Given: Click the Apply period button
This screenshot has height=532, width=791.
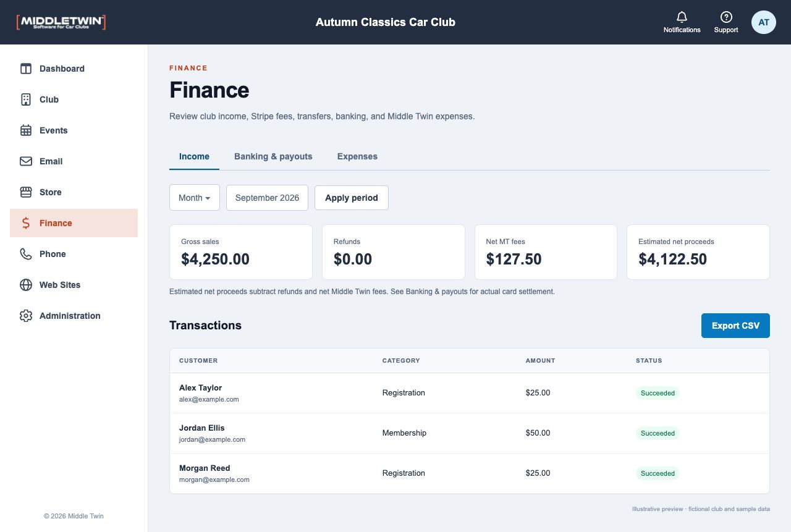Looking at the screenshot, I should pos(352,198).
